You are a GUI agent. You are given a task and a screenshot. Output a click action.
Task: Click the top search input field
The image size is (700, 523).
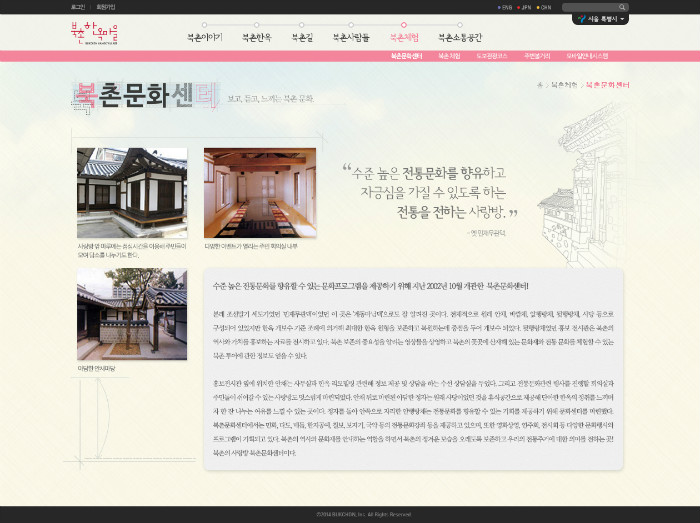pyautogui.click(x=589, y=7)
